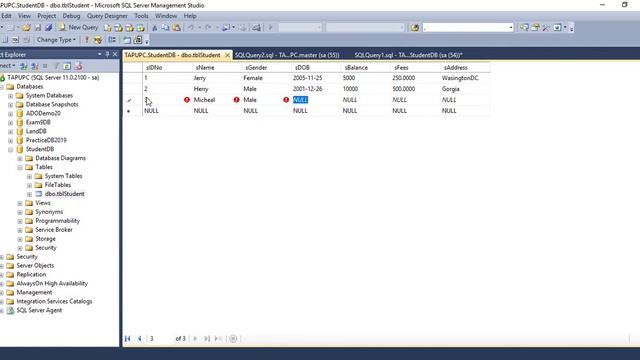Select the new row marked with asterisk

pos(132,111)
